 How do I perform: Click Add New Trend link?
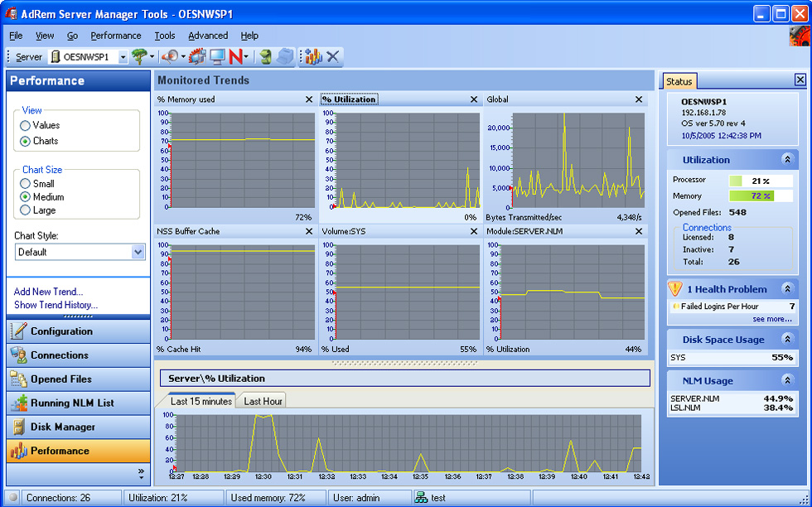(x=48, y=292)
